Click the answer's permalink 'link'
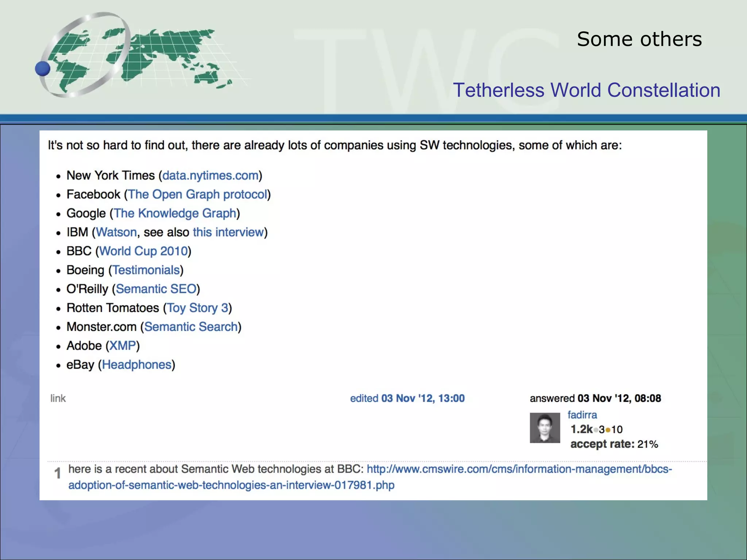Screen dimensions: 747x560 [58, 398]
